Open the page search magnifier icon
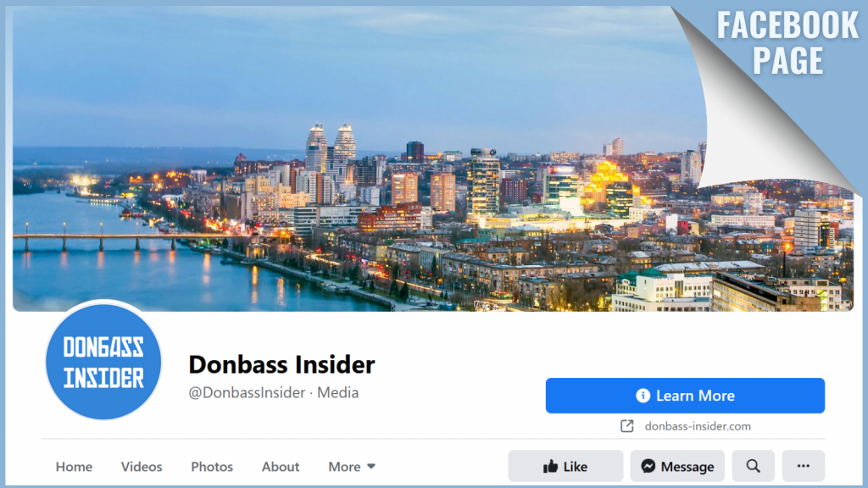 754,466
